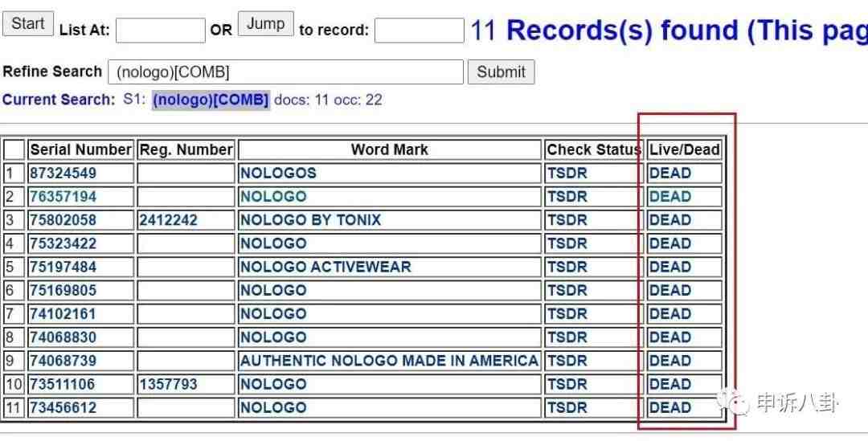
Task: Click the Submit button
Action: (x=501, y=72)
